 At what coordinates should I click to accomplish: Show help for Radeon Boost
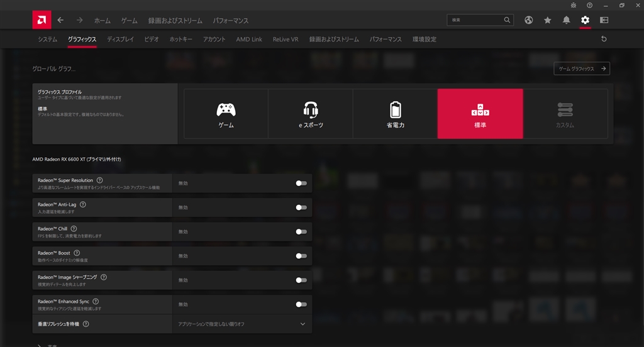click(77, 253)
